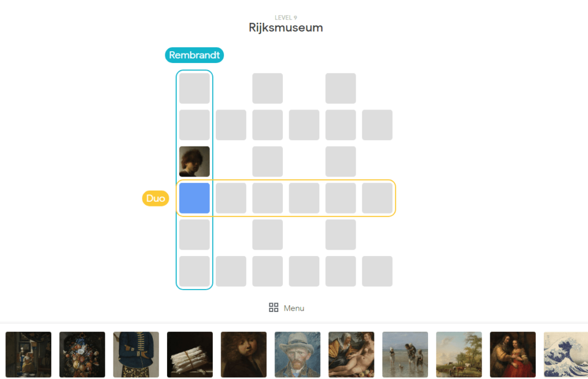Choose the asparagus still life thumbnail
This screenshot has height=379, width=588.
pos(190,354)
